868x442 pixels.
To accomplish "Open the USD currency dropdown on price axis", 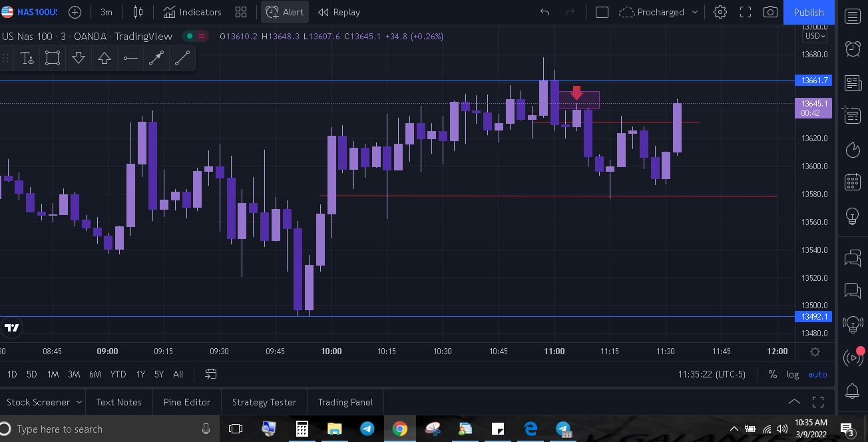I will [x=815, y=36].
